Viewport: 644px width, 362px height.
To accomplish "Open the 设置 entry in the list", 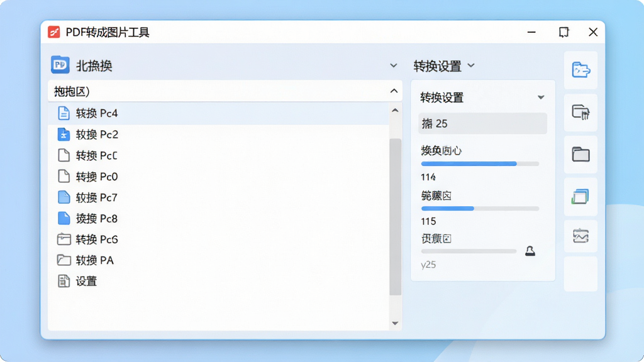I will pos(218,281).
